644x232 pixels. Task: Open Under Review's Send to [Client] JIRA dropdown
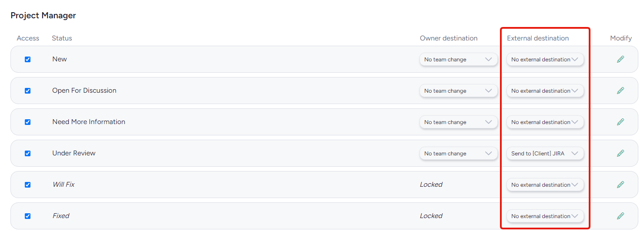click(x=545, y=154)
